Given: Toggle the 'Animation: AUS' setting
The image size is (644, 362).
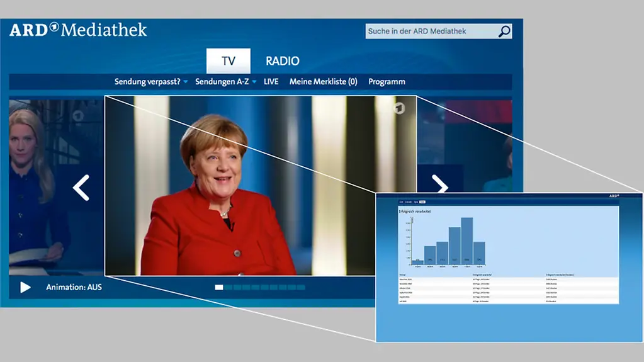Looking at the screenshot, I should (x=74, y=287).
